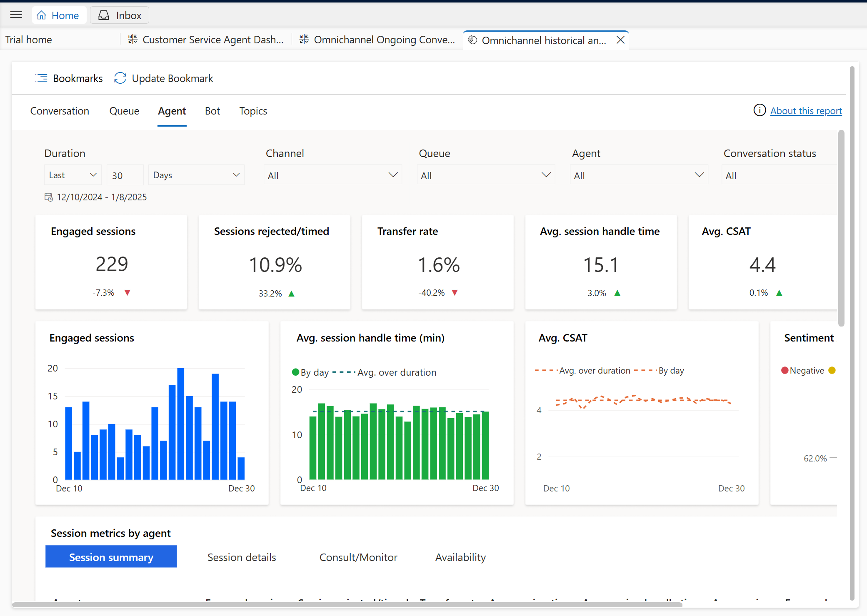Screen dimensions: 867x616
Task: Click the Update Bookmark refresh icon
Action: point(120,78)
